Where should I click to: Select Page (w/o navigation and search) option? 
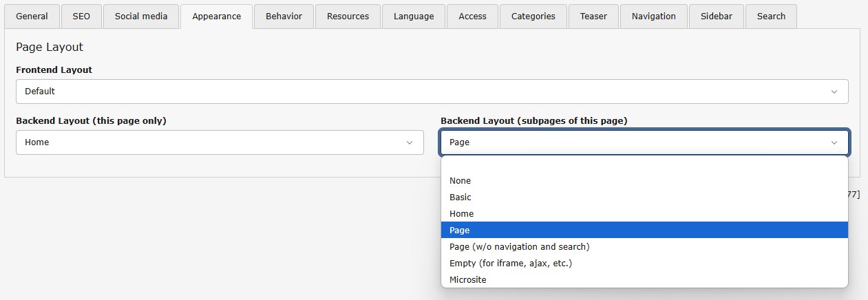[519, 247]
